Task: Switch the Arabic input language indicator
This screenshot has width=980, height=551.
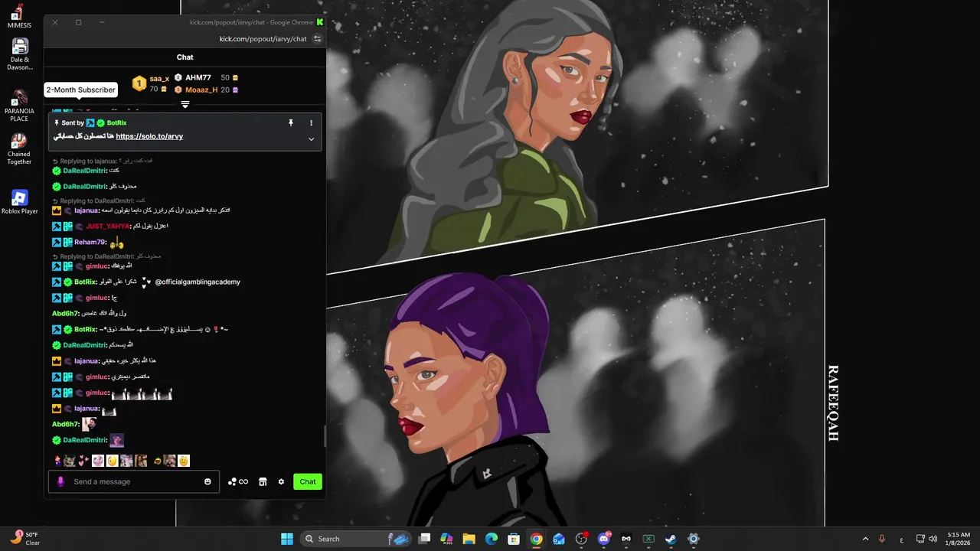Action: (901, 539)
